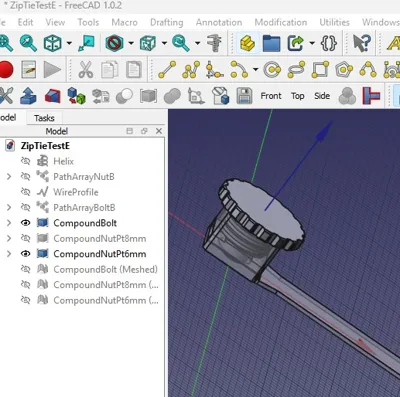Screen dimensions: 400x397
Task: Click the draw style no-entry icon
Action: pos(114,43)
